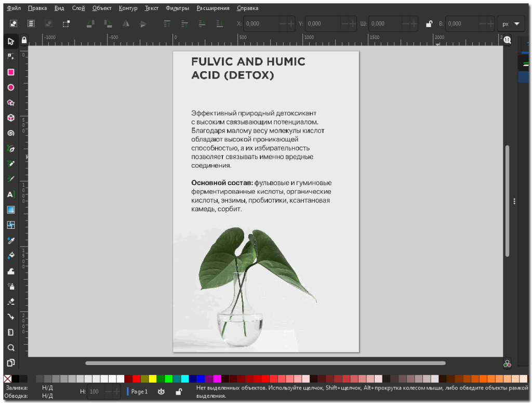Click the horizontal canvas scrollbar
Image resolution: width=532 pixels, height=403 pixels.
[x=265, y=363]
